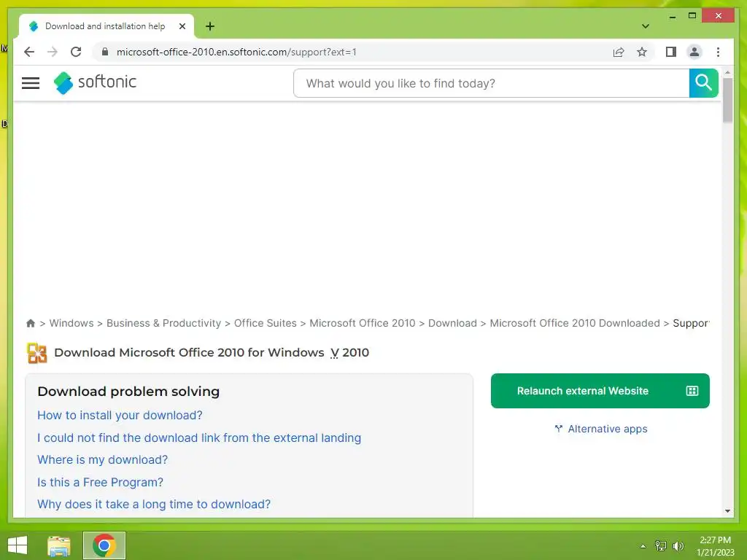
Task: Open the Alternative apps link
Action: tap(608, 429)
